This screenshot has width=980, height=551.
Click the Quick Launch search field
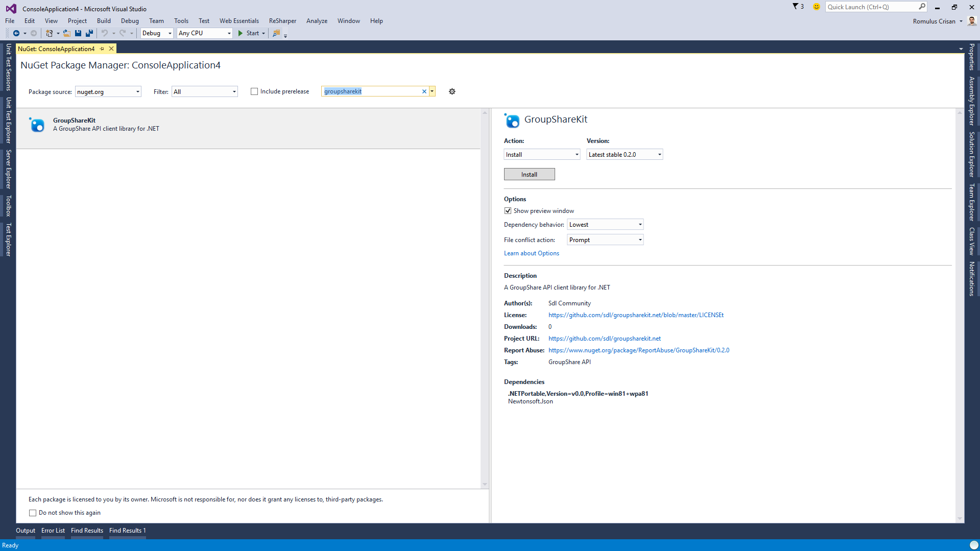pyautogui.click(x=871, y=7)
